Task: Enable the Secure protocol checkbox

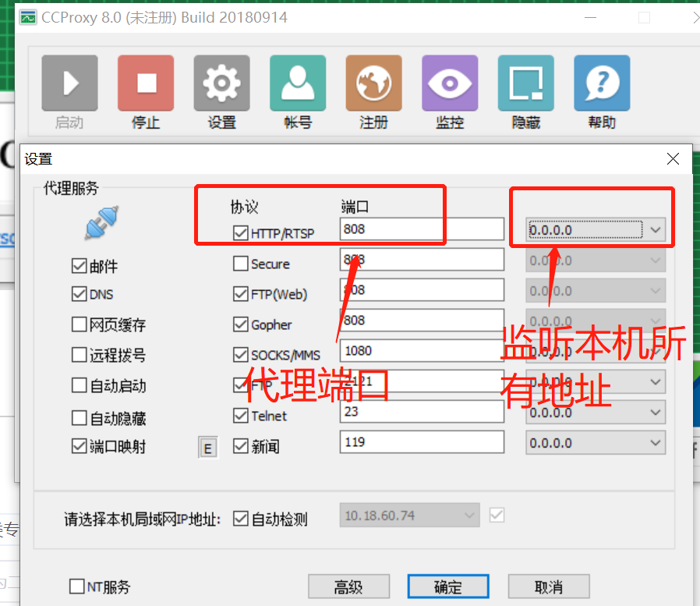Action: (241, 264)
